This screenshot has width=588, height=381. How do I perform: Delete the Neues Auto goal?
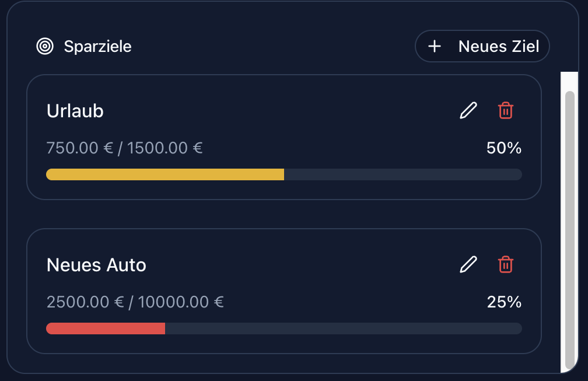tap(505, 264)
